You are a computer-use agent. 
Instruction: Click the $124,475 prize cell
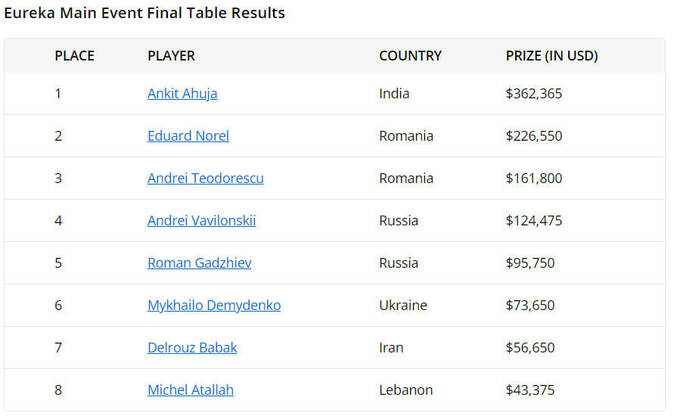point(534,220)
